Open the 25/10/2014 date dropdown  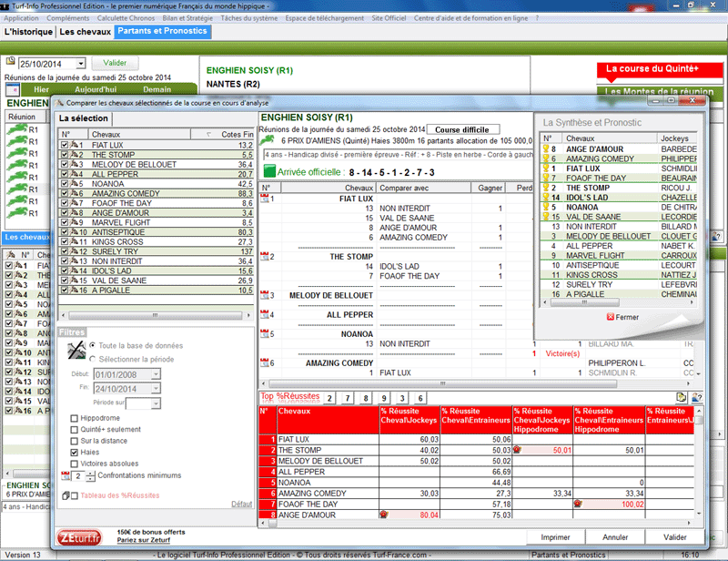click(x=81, y=64)
